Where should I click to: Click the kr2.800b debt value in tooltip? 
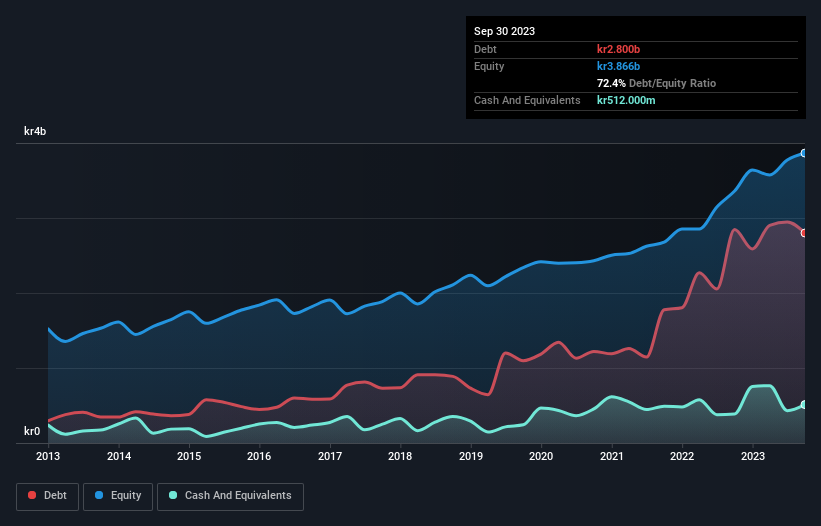pyautogui.click(x=618, y=49)
